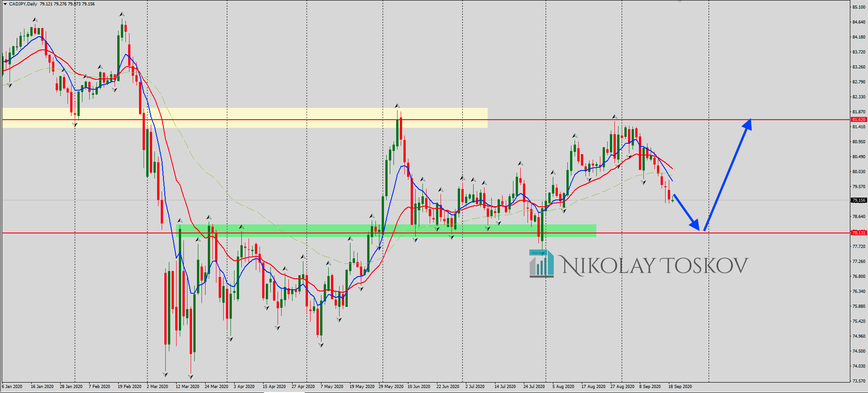Click the 24 Mar 2020 date label
The width and height of the screenshot is (868, 393).
click(x=216, y=387)
